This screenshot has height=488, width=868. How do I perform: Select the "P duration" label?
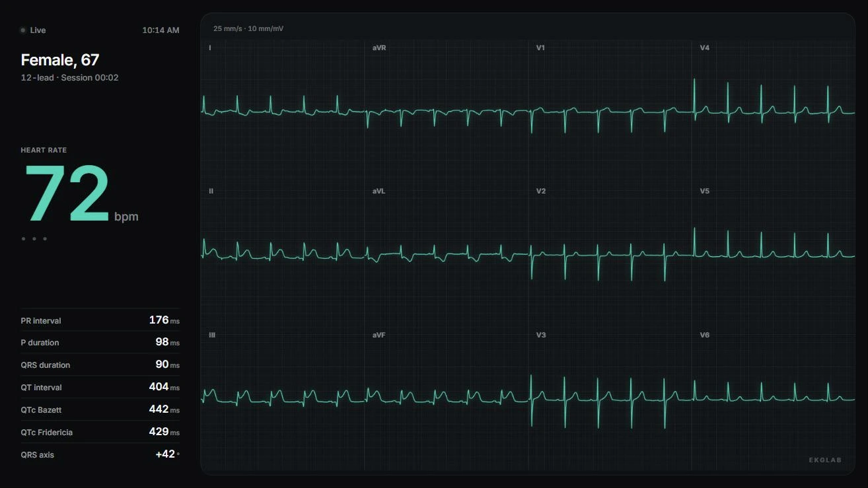[x=40, y=343]
